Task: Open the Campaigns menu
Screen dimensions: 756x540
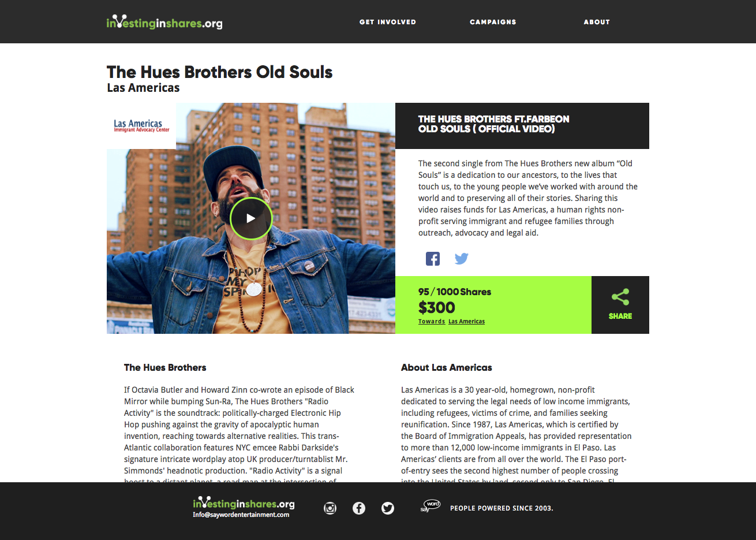Action: 493,22
